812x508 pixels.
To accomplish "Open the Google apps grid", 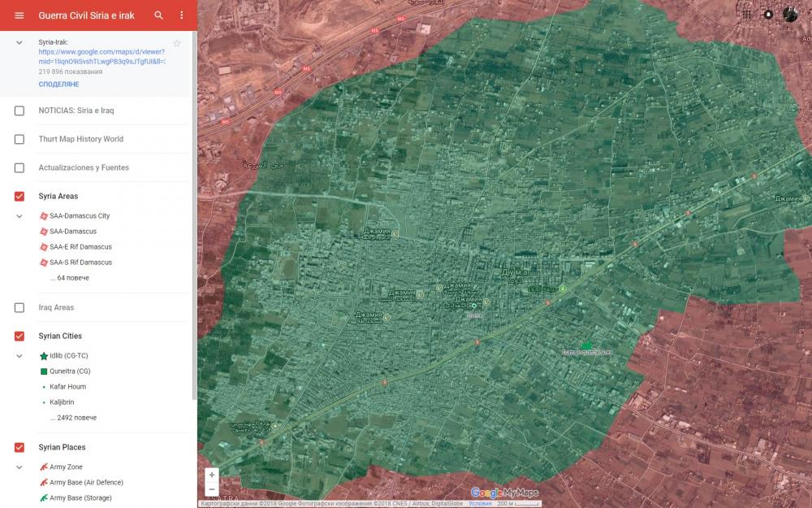I will pyautogui.click(x=746, y=14).
